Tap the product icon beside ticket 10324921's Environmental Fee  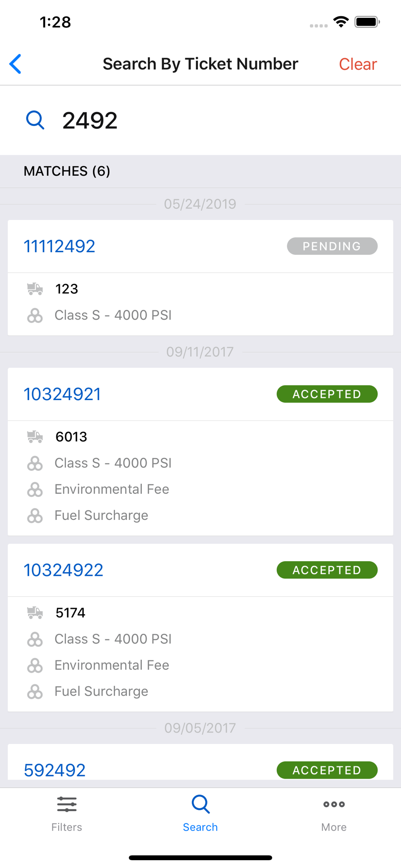coord(35,490)
